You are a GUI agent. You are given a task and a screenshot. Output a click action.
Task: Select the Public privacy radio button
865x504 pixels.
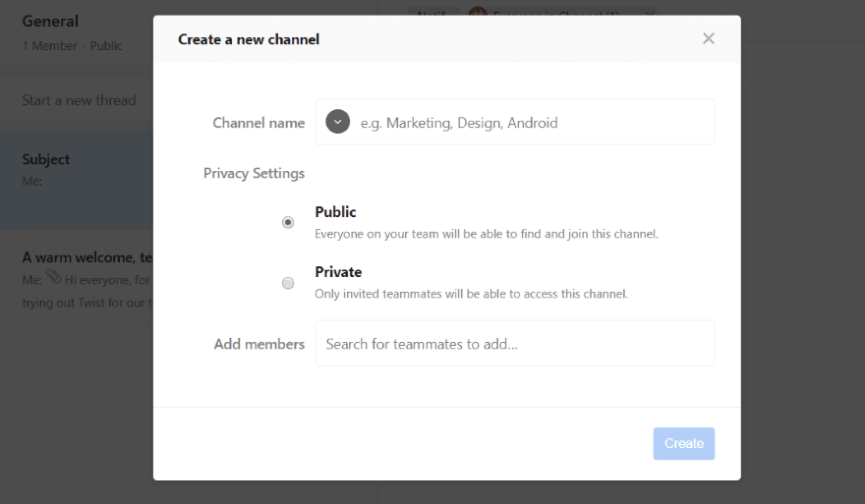coord(288,223)
